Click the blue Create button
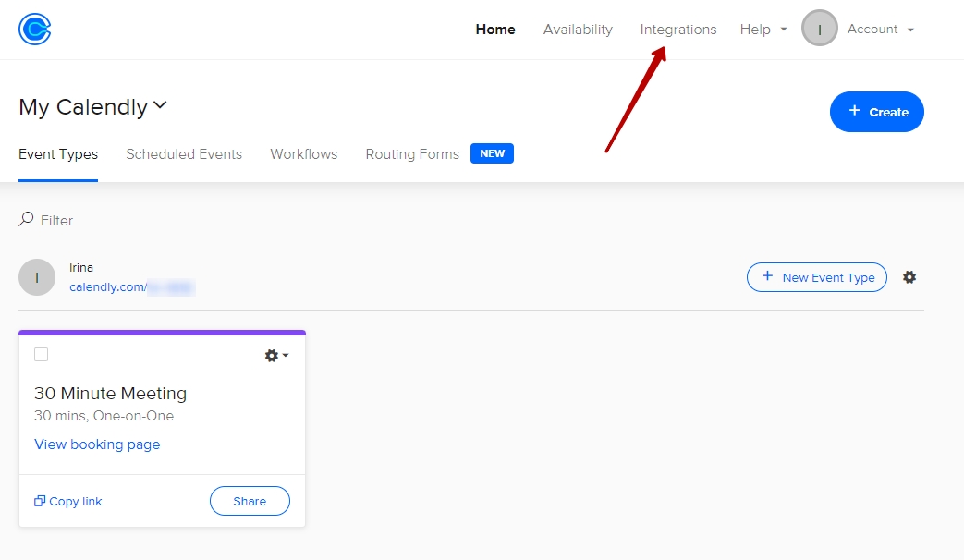This screenshot has width=964, height=560. point(876,112)
